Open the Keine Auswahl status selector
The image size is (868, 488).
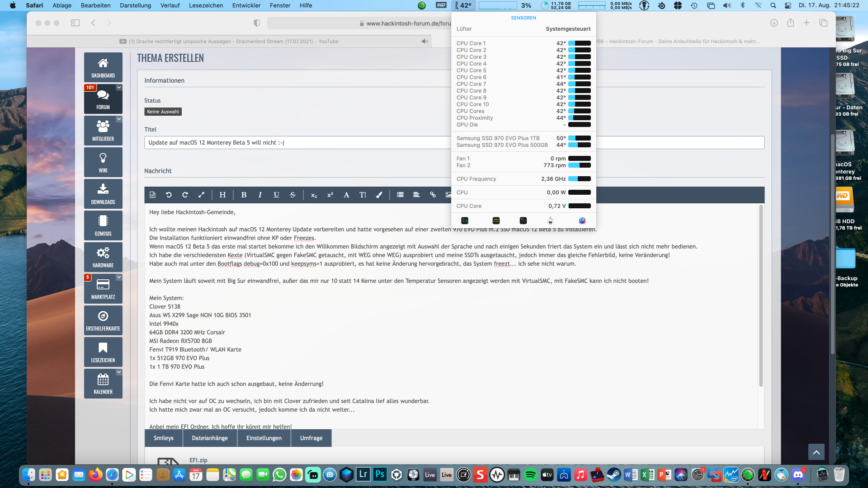163,112
